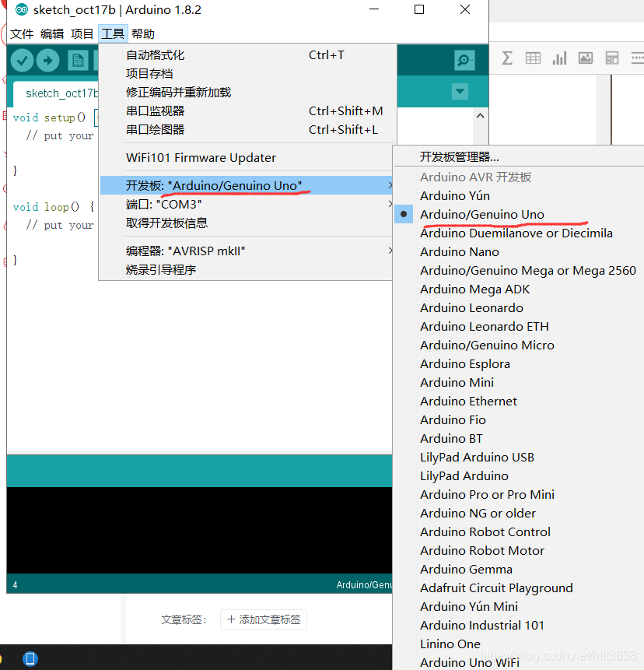The image size is (644, 670).
Task: Click the 工具 menu
Action: click(113, 33)
